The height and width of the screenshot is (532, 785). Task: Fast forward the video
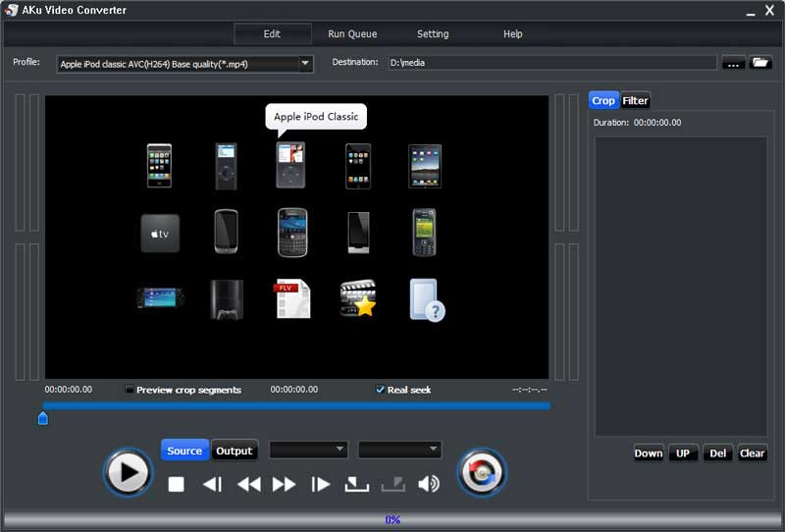[x=284, y=485]
